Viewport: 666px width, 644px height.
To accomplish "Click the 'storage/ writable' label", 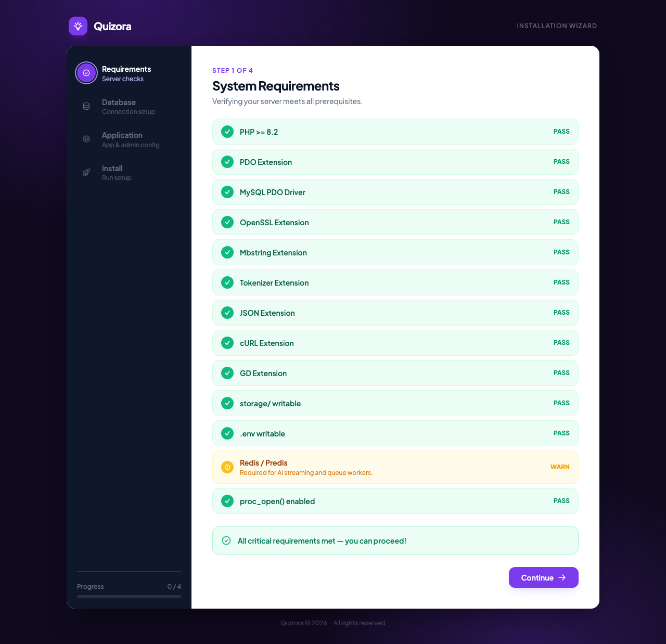I will (x=270, y=404).
